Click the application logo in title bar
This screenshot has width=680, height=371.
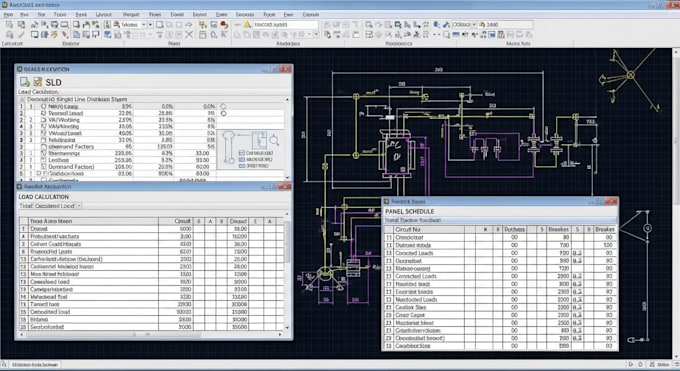[x=4, y=5]
